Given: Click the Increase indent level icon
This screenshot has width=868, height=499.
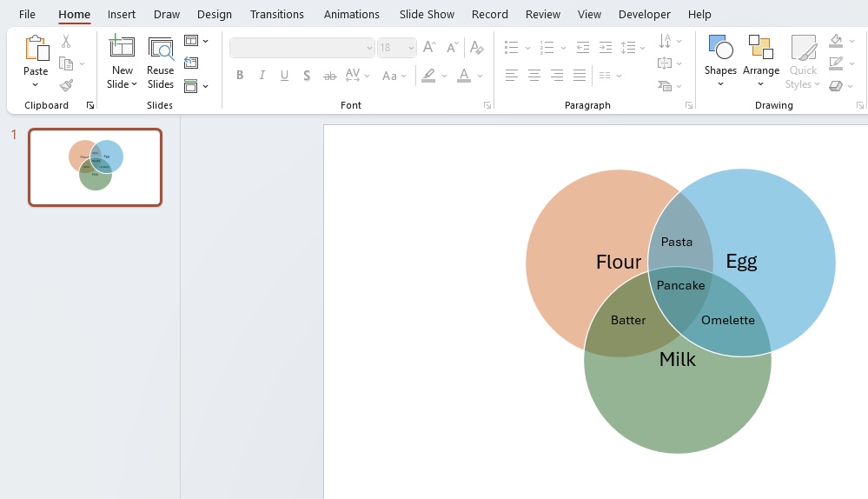Looking at the screenshot, I should [606, 48].
